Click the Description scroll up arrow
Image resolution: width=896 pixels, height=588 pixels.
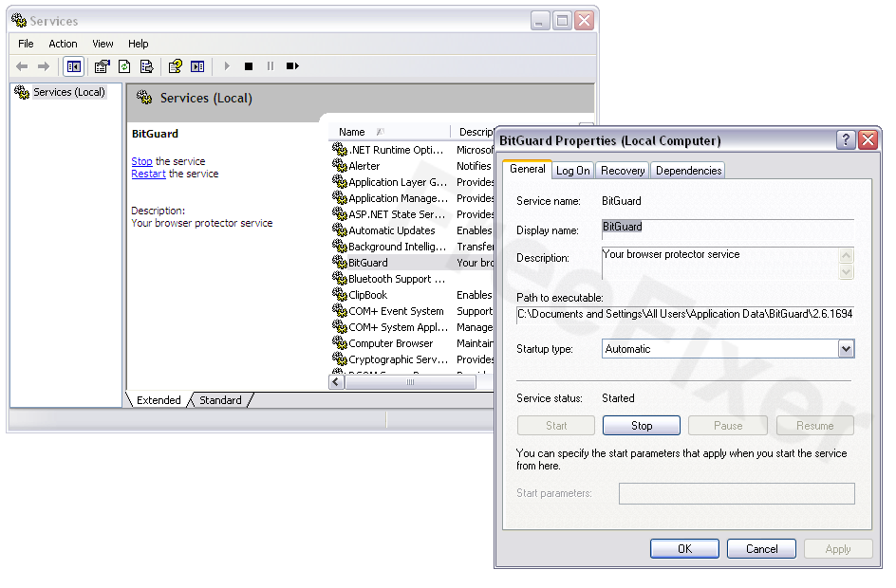[x=847, y=255]
